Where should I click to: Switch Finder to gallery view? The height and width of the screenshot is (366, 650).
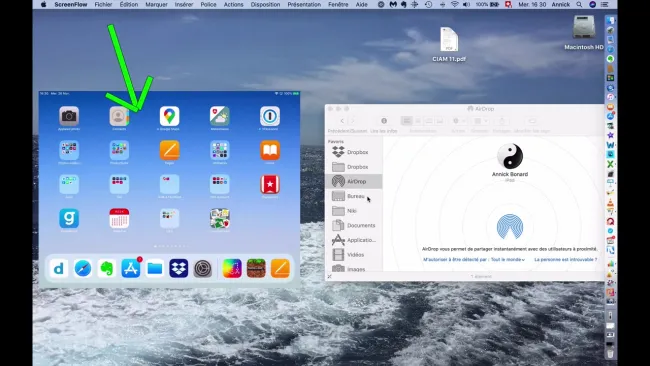(440, 121)
